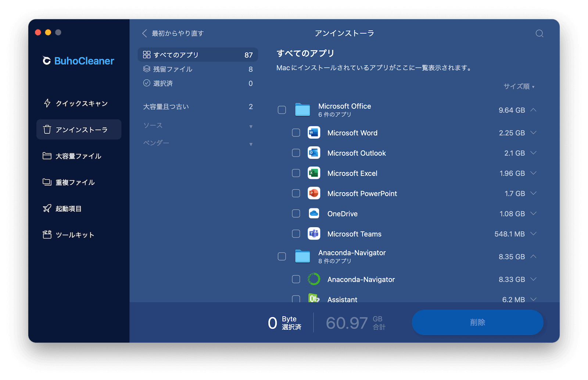Expand OneDrive details chevron
Screen dimensions: 588x380
tap(534, 213)
